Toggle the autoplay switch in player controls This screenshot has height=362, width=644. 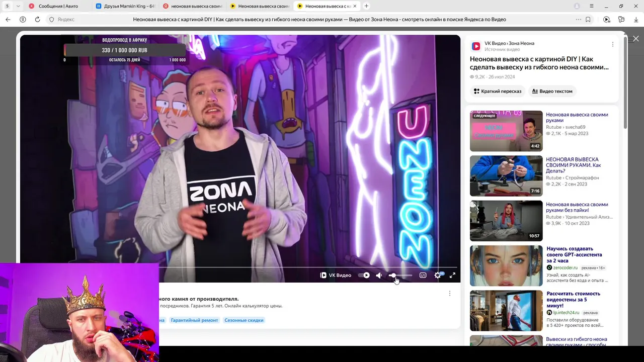pyautogui.click(x=364, y=275)
